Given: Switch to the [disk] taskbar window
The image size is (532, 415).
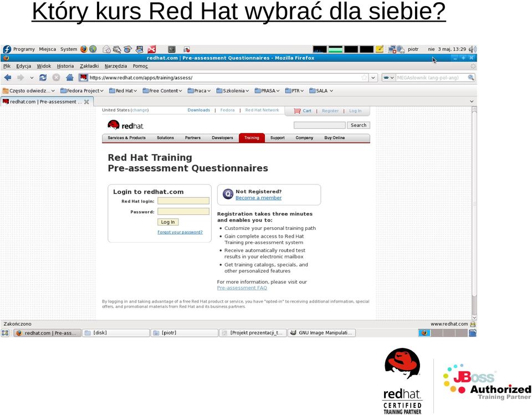Looking at the screenshot, I should [x=116, y=333].
